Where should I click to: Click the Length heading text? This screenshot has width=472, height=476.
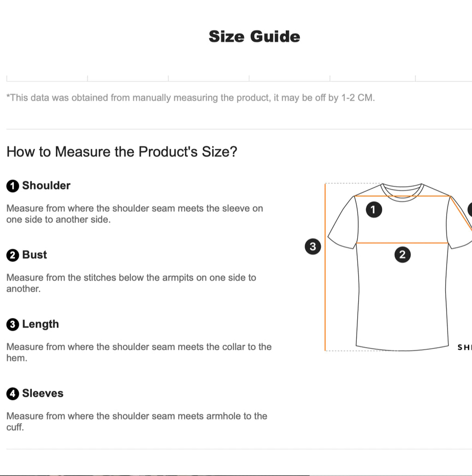[x=41, y=324]
